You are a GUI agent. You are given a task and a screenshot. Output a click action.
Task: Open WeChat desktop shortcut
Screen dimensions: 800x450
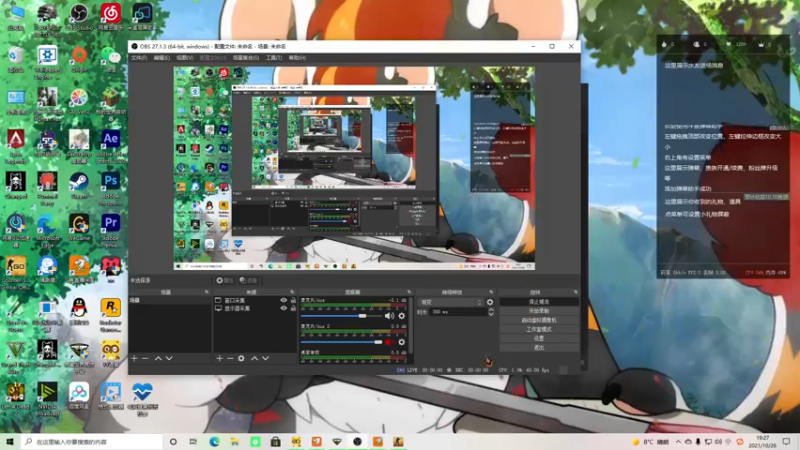[x=111, y=59]
